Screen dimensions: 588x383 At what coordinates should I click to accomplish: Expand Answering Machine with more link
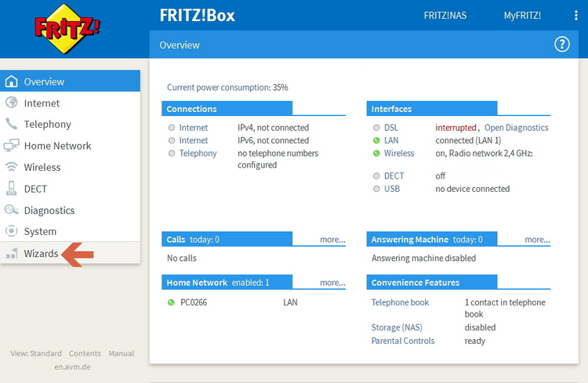pyautogui.click(x=537, y=240)
